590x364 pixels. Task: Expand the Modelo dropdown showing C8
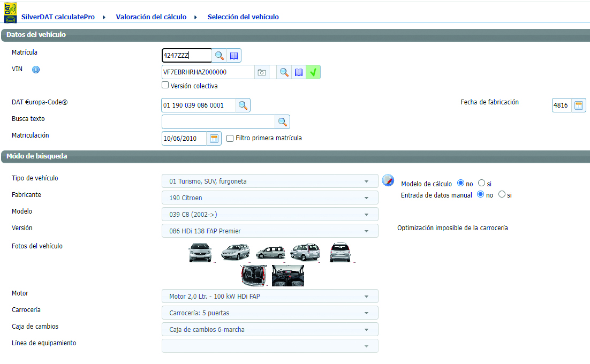[x=270, y=214]
